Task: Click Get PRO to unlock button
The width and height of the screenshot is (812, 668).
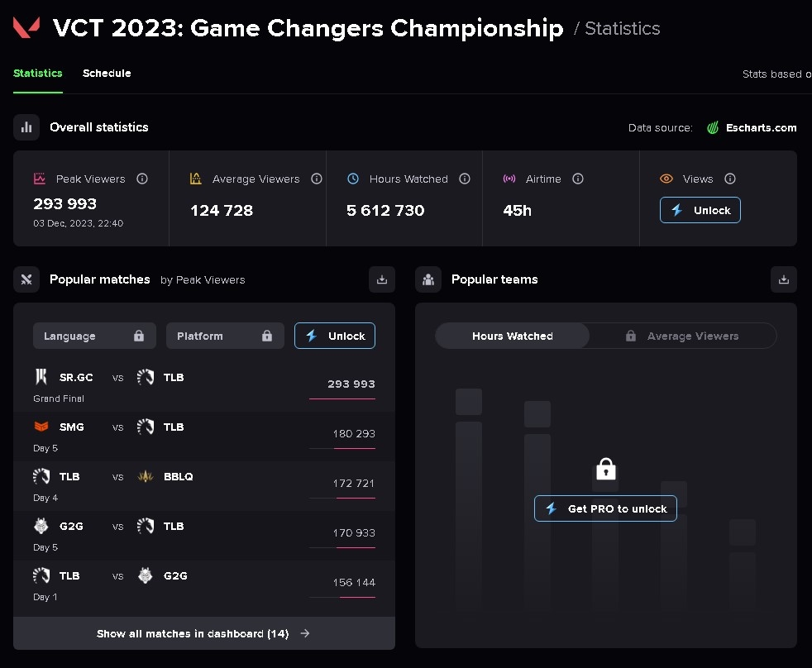Action: click(605, 508)
